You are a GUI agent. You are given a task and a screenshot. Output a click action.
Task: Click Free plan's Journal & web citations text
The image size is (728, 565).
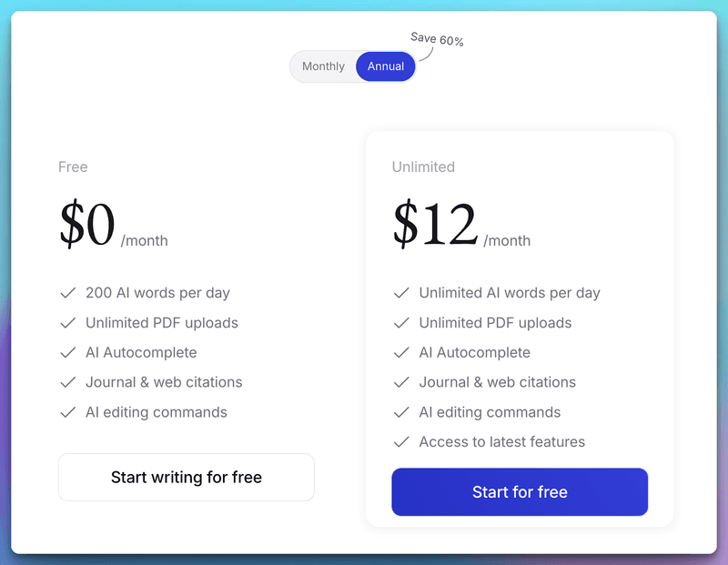[x=164, y=382]
